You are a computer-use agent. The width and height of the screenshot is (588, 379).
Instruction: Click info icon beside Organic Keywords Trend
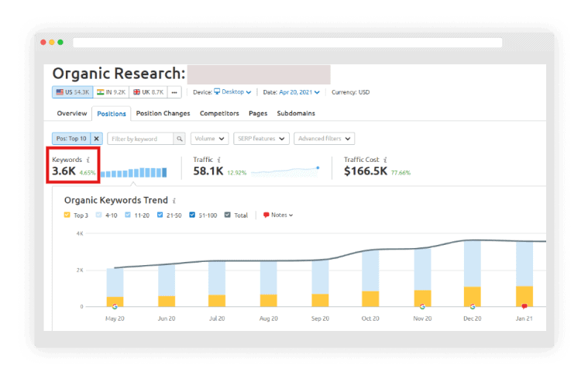click(x=174, y=200)
